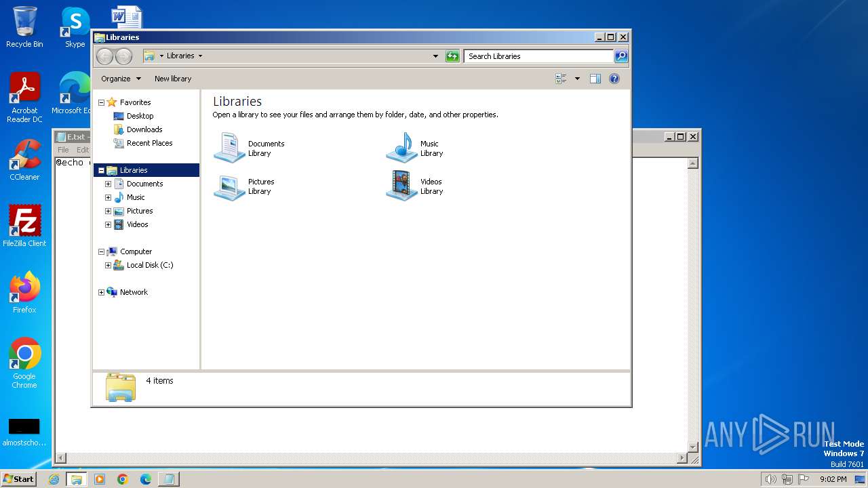This screenshot has width=868, height=488.
Task: Open Windows Media Player taskbar icon
Action: pos(100,479)
